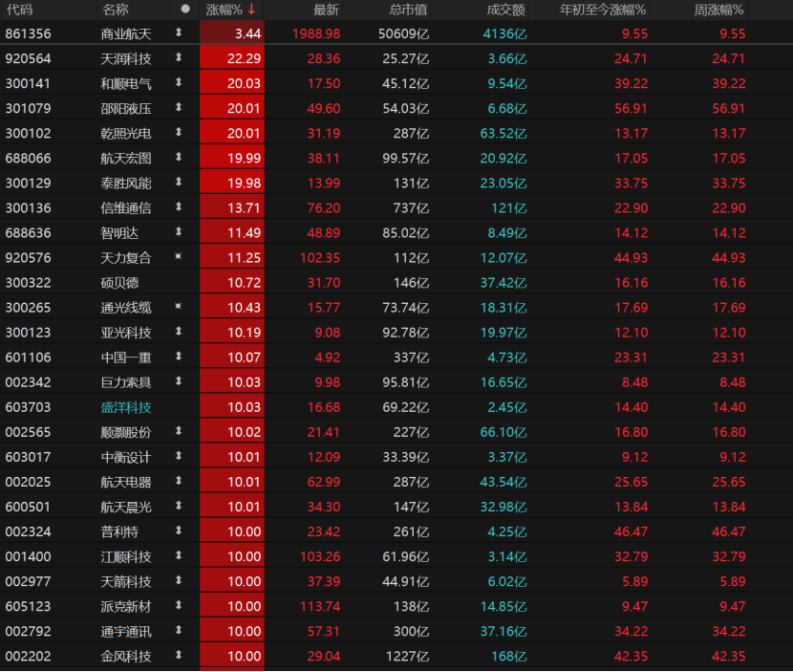The height and width of the screenshot is (672, 793).
Task: Click the marker icon in the 信维通信 row
Action: click(x=179, y=207)
